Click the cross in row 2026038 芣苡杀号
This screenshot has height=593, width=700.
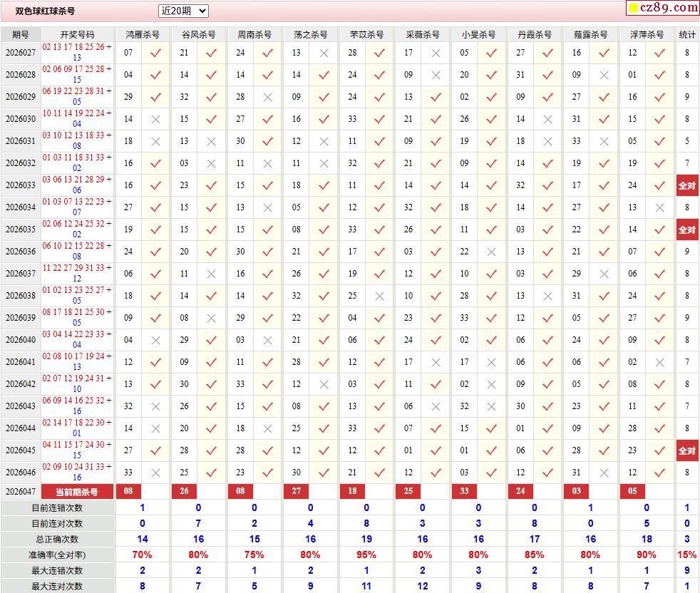(380, 296)
